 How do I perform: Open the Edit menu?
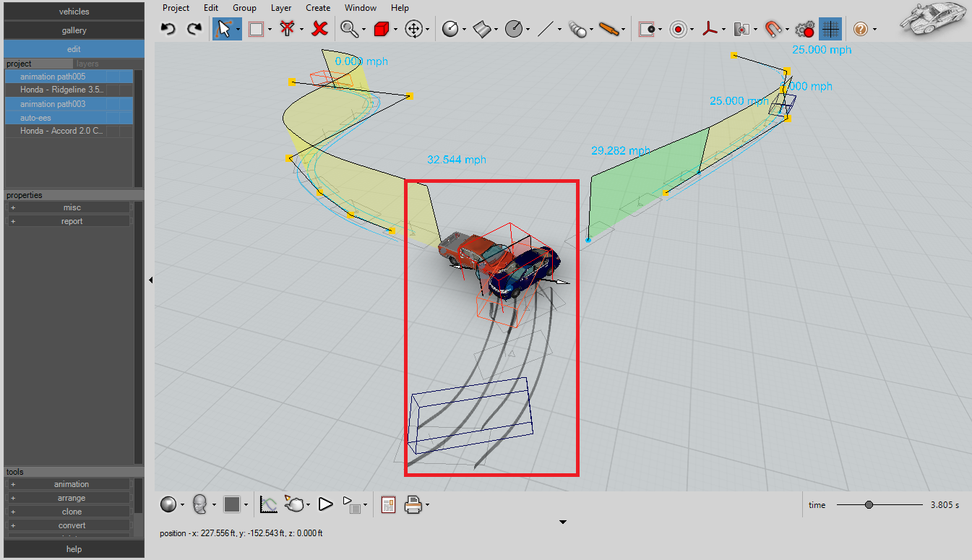pos(211,8)
